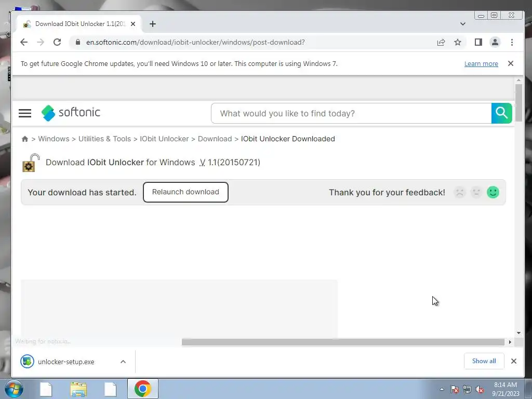532x399 pixels.
Task: Show hidden system tray icons
Action: (442, 390)
